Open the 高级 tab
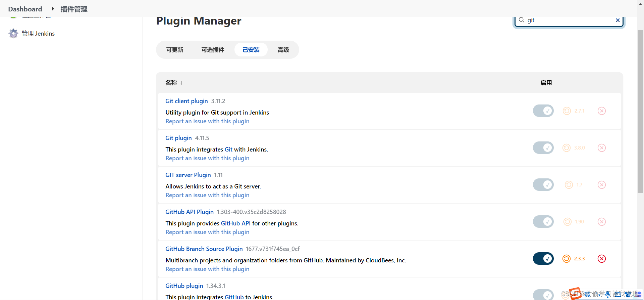The height and width of the screenshot is (300, 644). [283, 50]
